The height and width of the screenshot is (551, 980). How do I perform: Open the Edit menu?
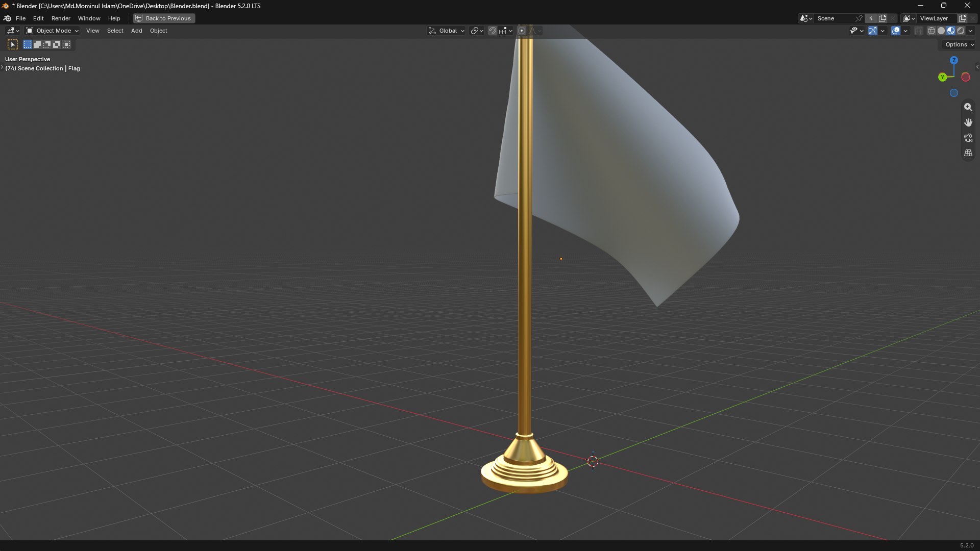38,18
